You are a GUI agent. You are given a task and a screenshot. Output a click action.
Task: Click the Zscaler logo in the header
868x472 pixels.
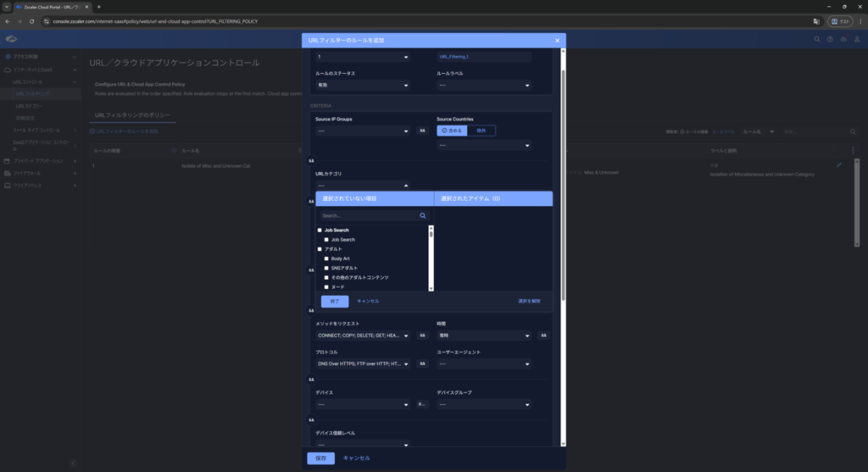point(11,39)
